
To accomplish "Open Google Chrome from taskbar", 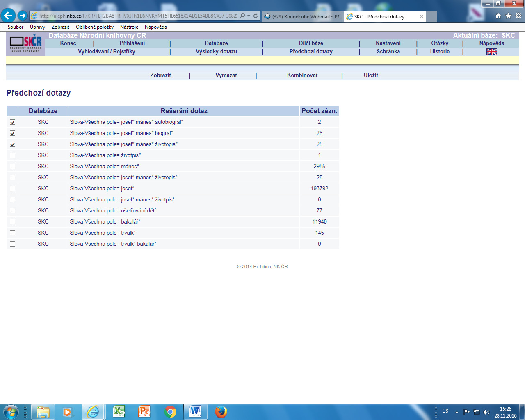I will click(x=170, y=412).
